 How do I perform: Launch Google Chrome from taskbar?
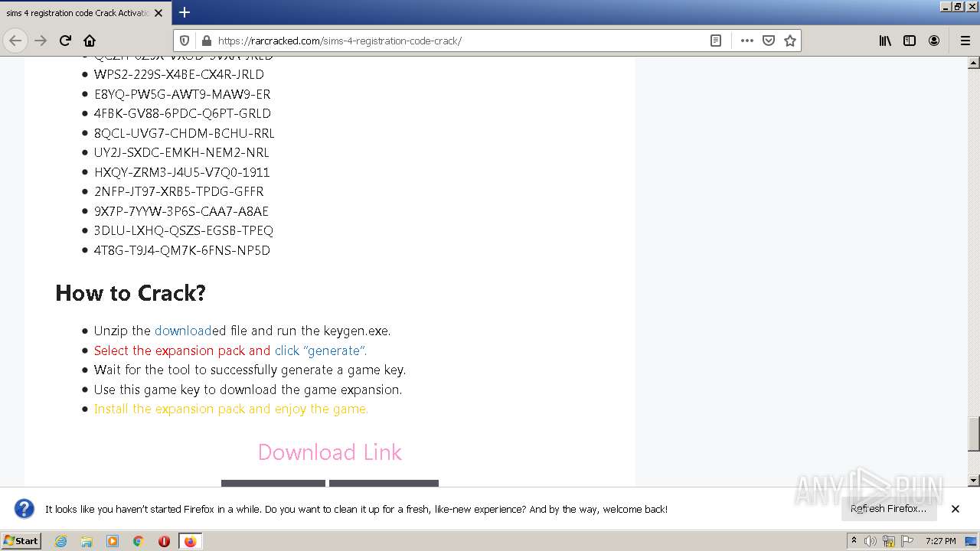139,541
